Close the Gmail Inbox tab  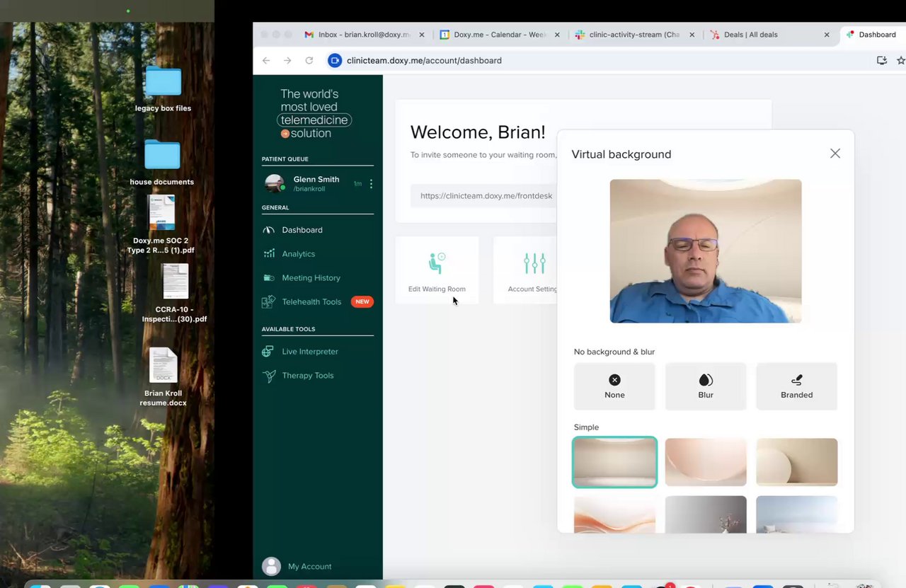(422, 35)
